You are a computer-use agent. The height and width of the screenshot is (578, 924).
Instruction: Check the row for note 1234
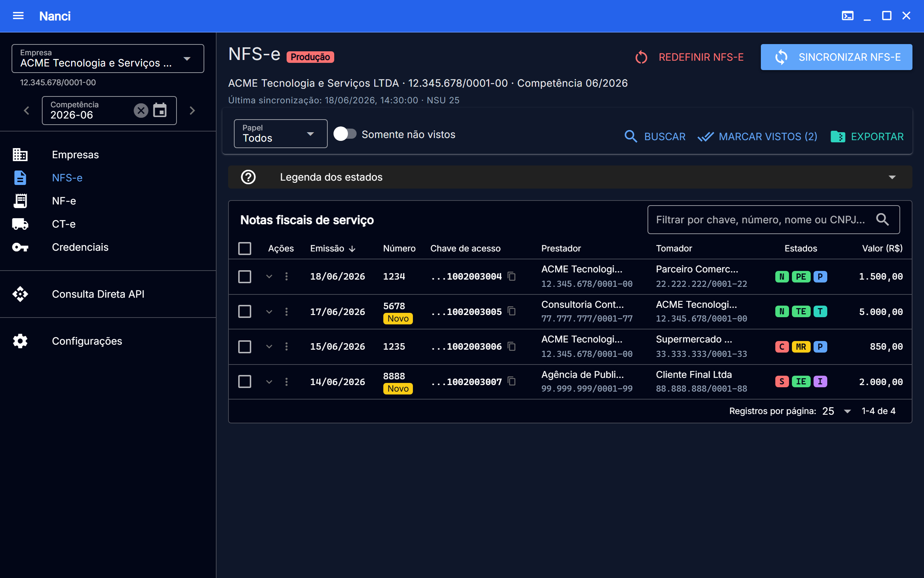tap(245, 276)
